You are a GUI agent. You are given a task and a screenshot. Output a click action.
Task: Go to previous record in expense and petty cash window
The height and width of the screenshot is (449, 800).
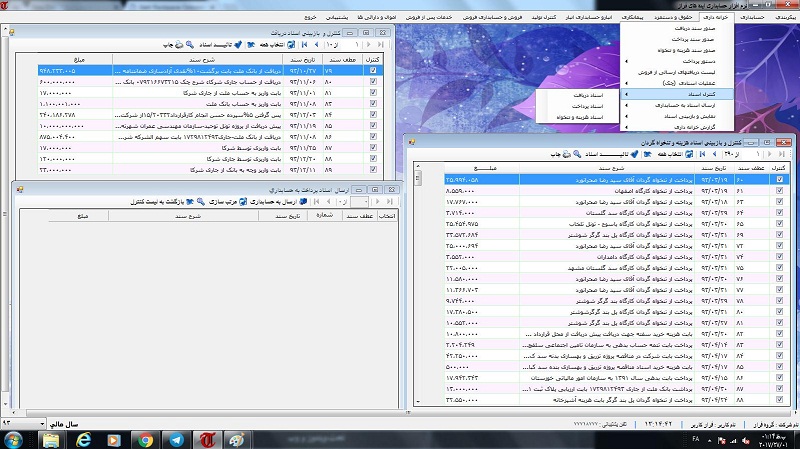(x=714, y=154)
